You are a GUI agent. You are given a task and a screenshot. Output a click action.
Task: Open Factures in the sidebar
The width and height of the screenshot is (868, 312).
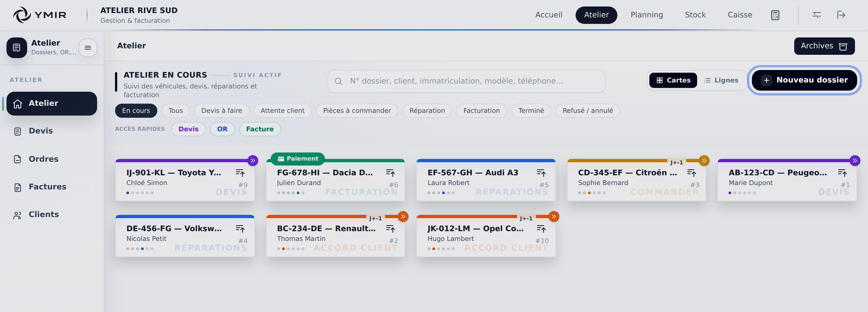52,187
